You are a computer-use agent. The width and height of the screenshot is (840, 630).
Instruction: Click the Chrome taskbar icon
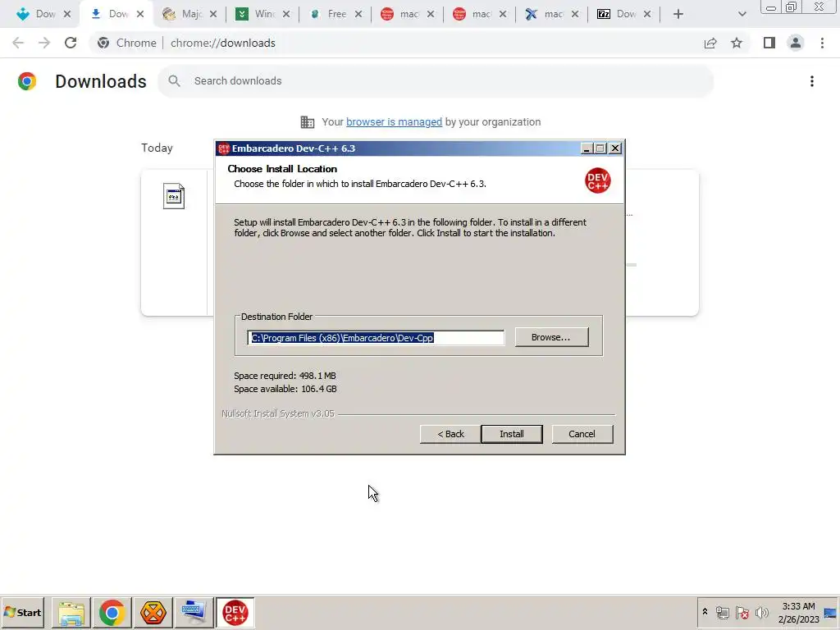point(112,613)
